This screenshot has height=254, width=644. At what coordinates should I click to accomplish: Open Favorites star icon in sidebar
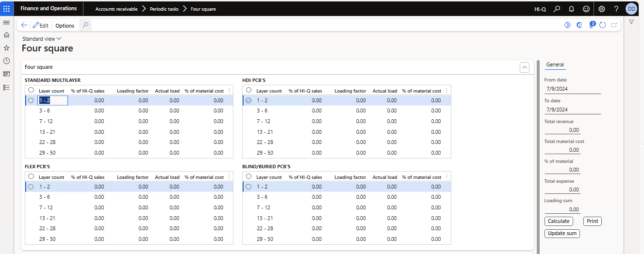(x=6, y=48)
